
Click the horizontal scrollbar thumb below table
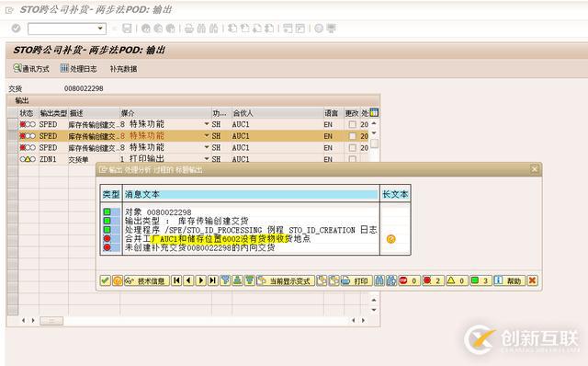coord(51,321)
